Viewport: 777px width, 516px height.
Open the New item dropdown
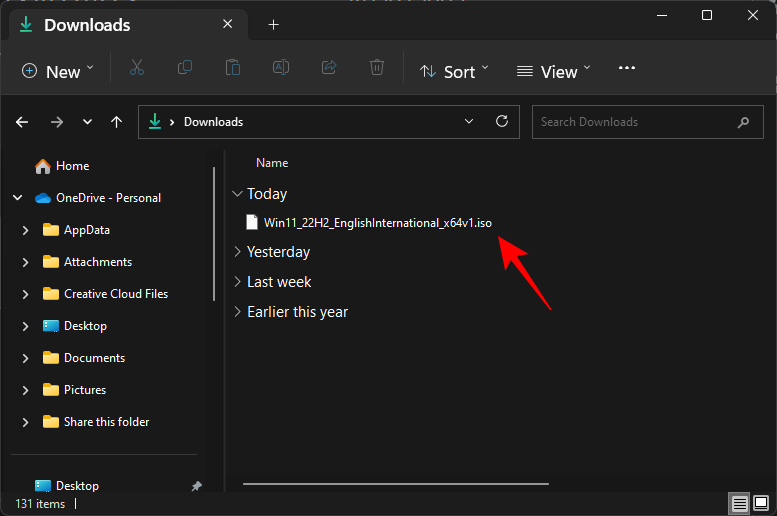click(x=57, y=72)
